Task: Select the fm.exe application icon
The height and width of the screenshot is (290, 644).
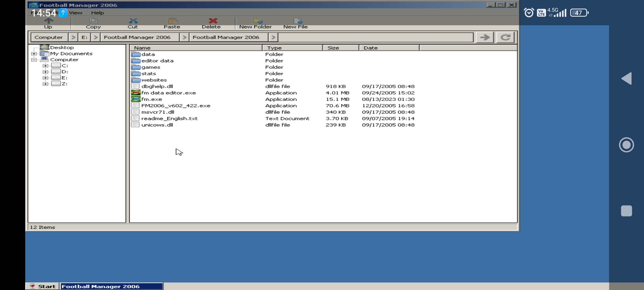Action: click(x=136, y=99)
